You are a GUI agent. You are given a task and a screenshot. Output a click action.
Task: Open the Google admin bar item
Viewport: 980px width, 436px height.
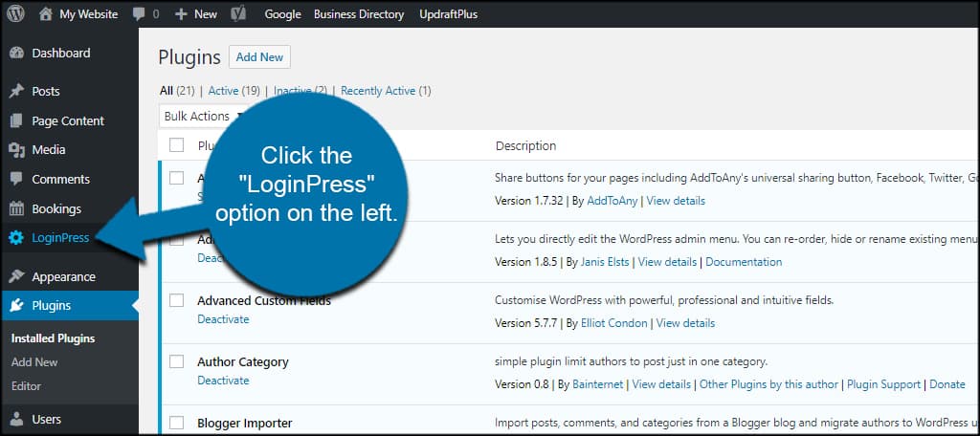pyautogui.click(x=282, y=13)
